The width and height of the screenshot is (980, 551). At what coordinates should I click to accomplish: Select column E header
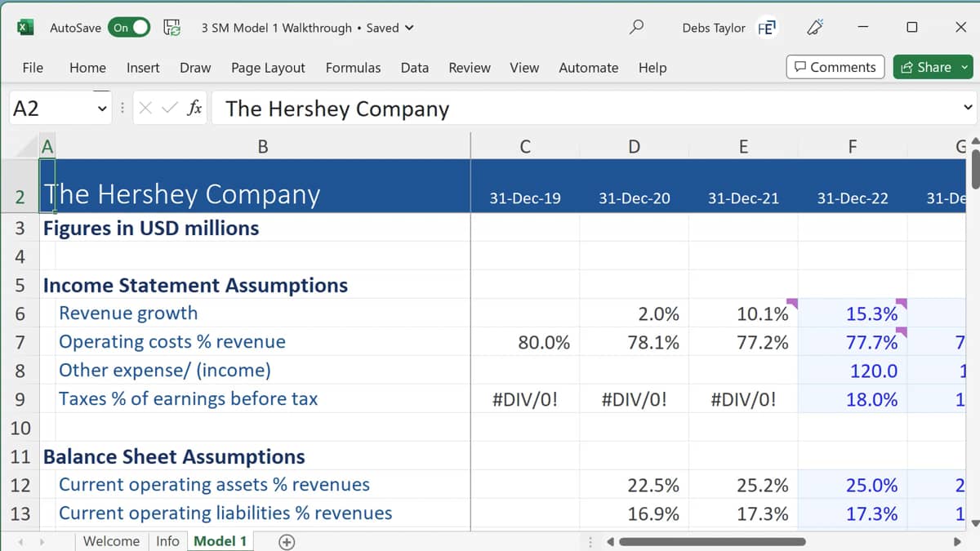tap(743, 147)
